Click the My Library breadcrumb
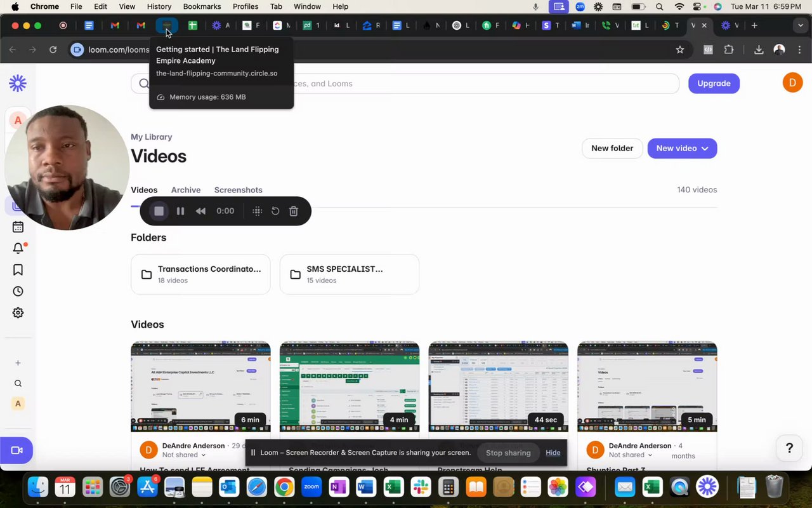 [x=151, y=137]
